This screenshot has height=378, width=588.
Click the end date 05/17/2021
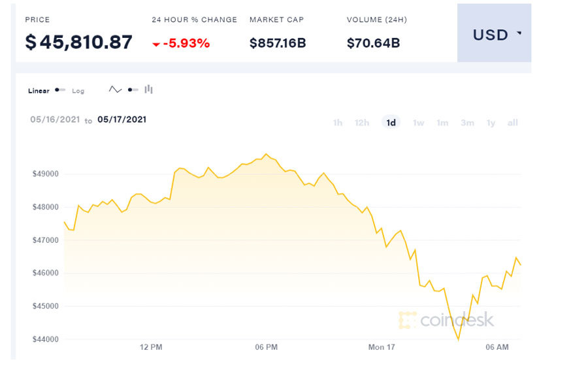122,119
